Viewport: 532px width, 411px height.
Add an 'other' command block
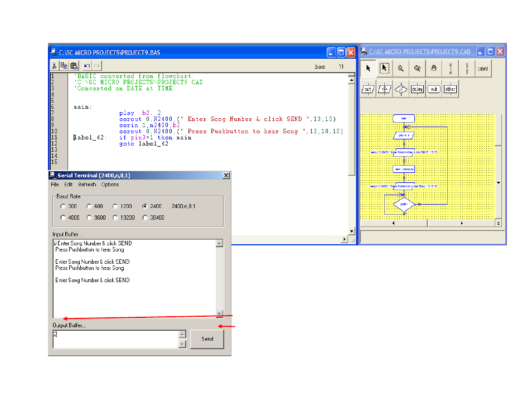(x=450, y=89)
